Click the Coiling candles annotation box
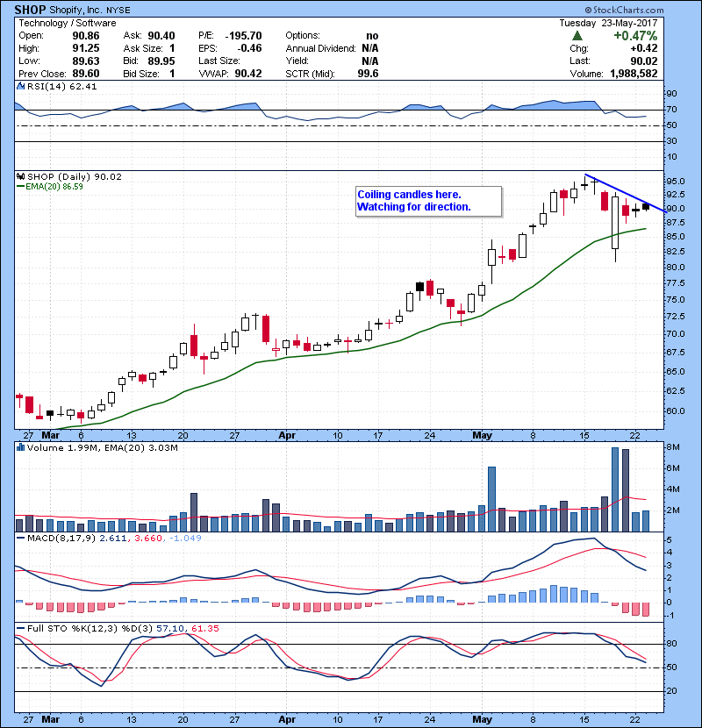The image size is (702, 728). [429, 201]
